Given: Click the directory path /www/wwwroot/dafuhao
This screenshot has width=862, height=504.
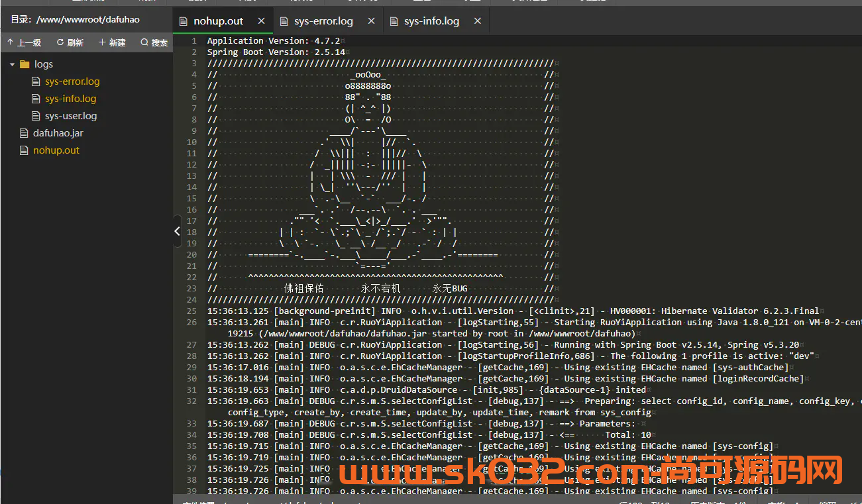Looking at the screenshot, I should 88,19.
